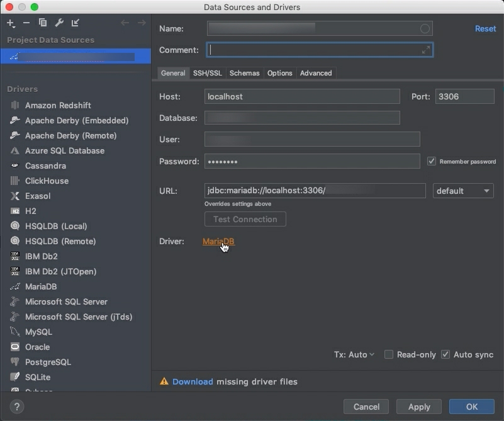Open the Options tab
504x421 pixels.
279,73
